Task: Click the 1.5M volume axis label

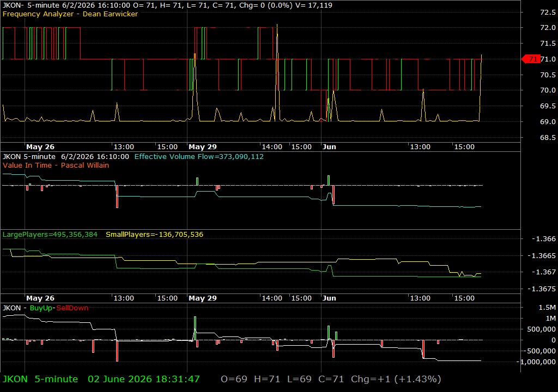Action: (x=547, y=308)
